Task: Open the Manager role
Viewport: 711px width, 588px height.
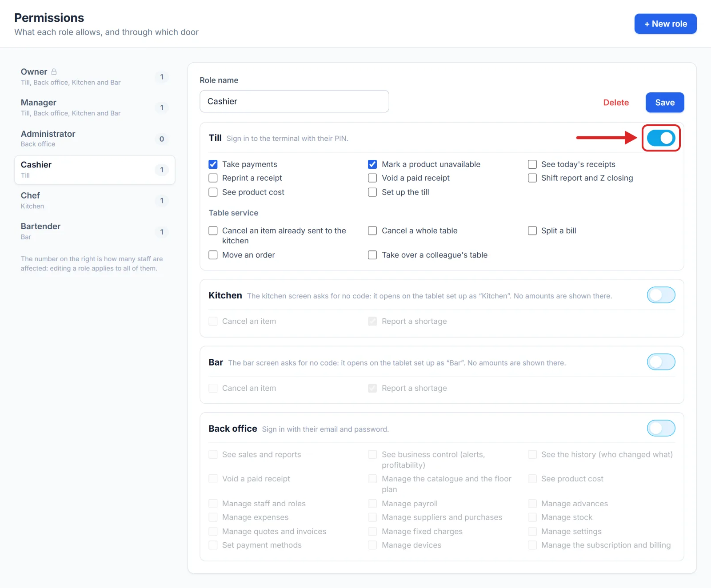Action: [95, 107]
